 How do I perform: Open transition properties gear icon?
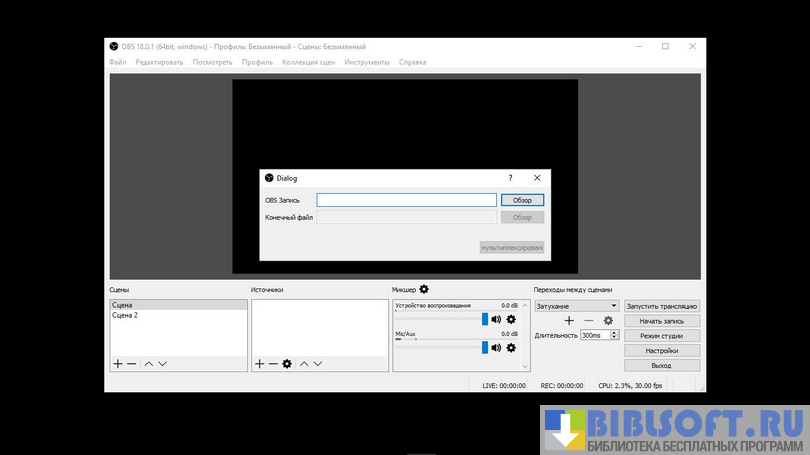tap(608, 321)
